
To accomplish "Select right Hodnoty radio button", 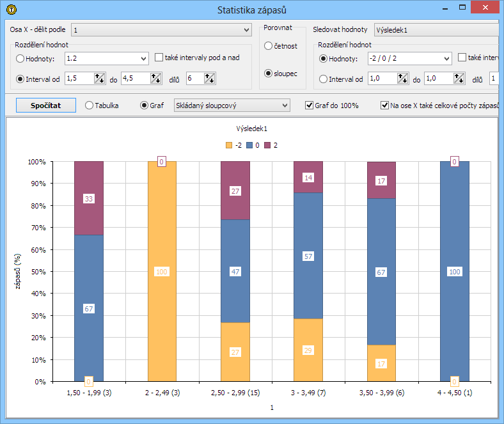I will [x=323, y=58].
